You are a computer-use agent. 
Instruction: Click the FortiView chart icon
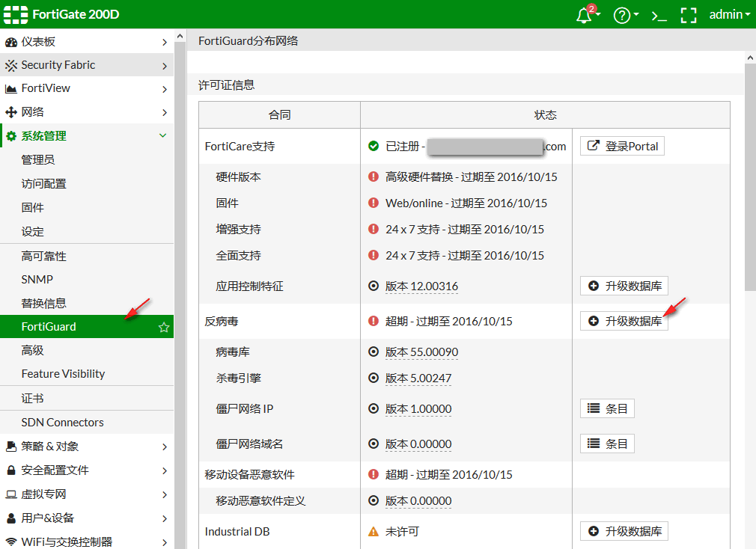[x=11, y=88]
